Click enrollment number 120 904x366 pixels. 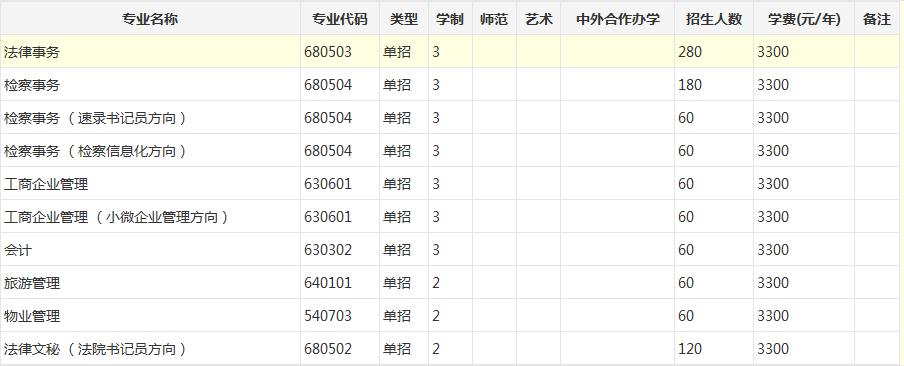point(690,349)
